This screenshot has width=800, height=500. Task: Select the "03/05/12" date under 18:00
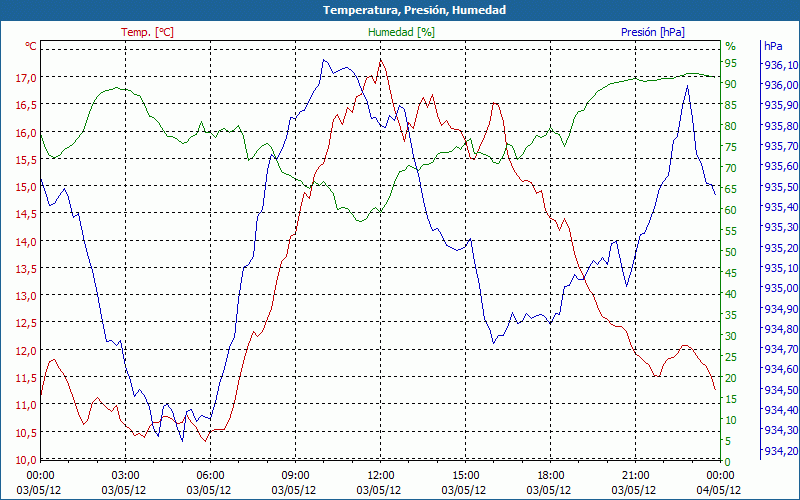pos(549,490)
